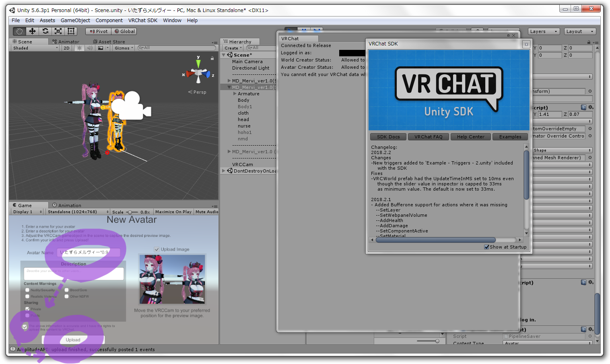This screenshot has width=610, height=364.
Task: Select the Rect Transform tool
Action: point(71,31)
